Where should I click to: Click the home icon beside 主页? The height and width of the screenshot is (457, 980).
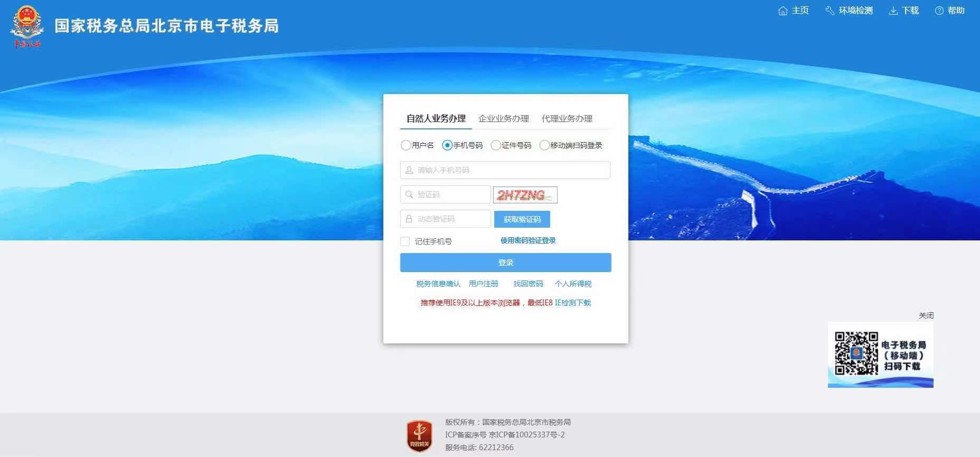click(783, 11)
